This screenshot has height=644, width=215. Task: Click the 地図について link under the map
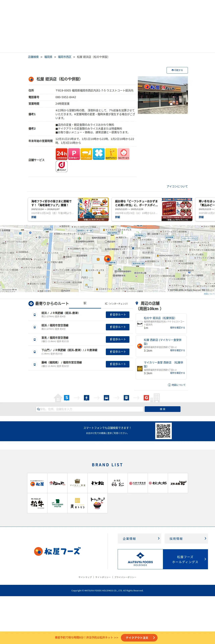(209, 294)
